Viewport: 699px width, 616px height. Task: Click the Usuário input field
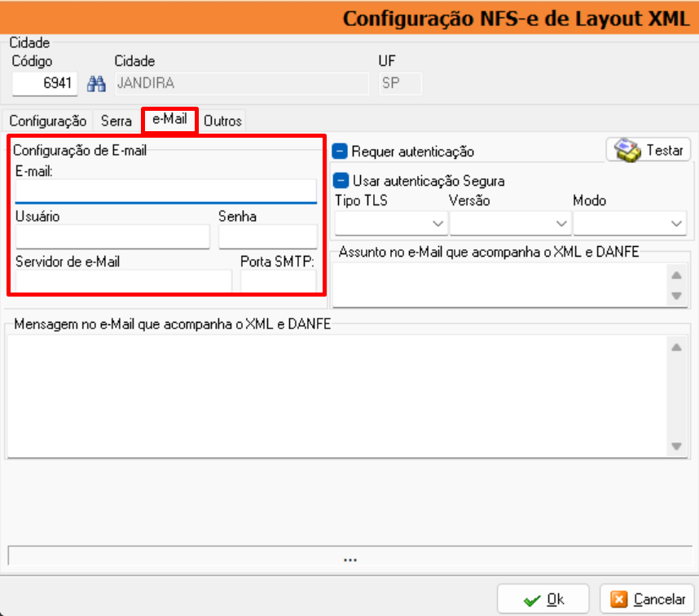click(112, 236)
